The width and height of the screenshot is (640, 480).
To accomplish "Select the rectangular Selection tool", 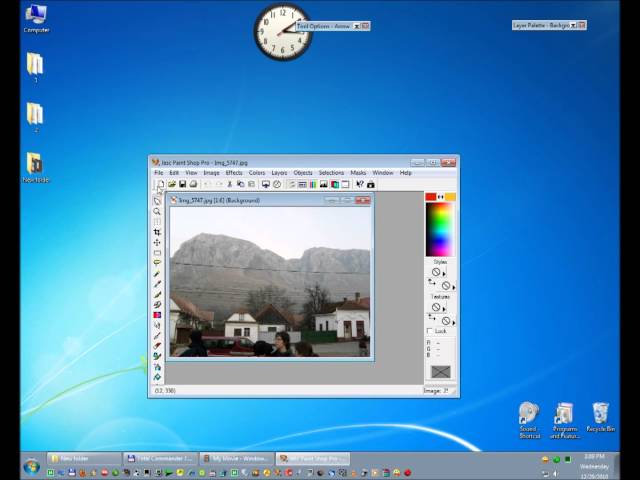I will coord(157,253).
